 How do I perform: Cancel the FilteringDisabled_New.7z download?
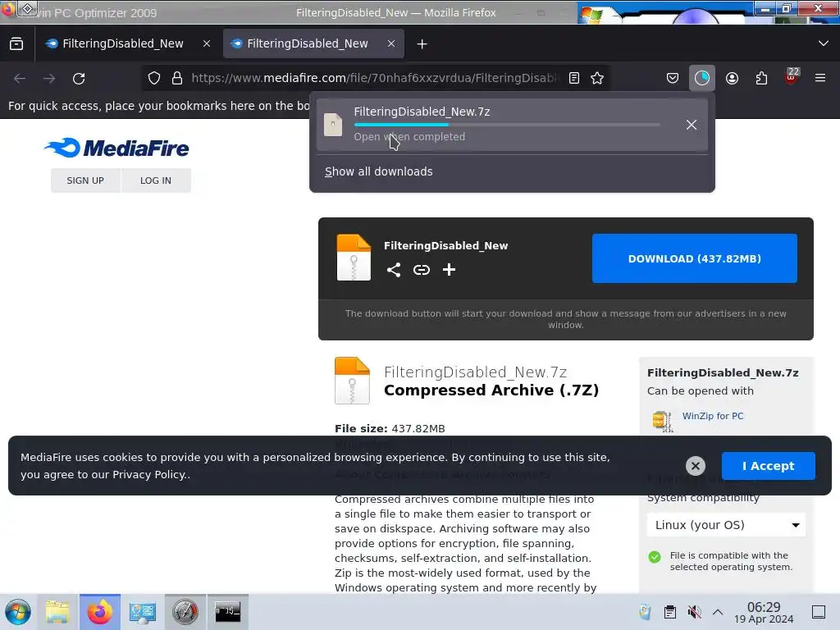point(692,125)
